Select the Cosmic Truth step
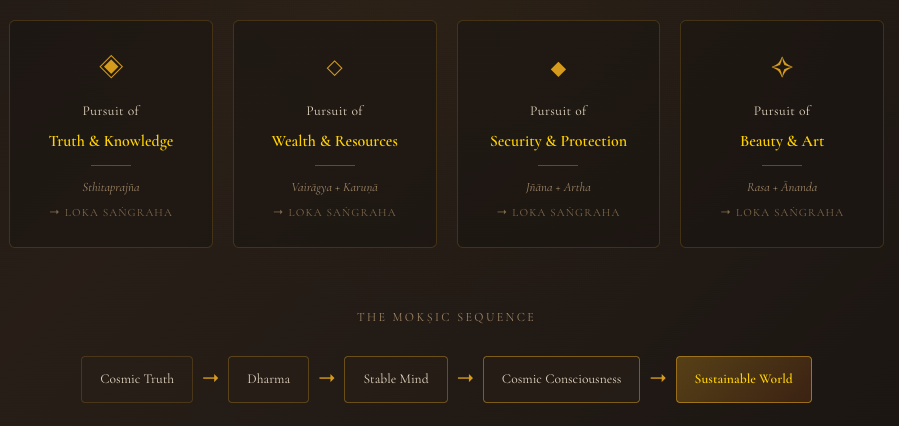Viewport: 899px width, 426px height. 137,379
